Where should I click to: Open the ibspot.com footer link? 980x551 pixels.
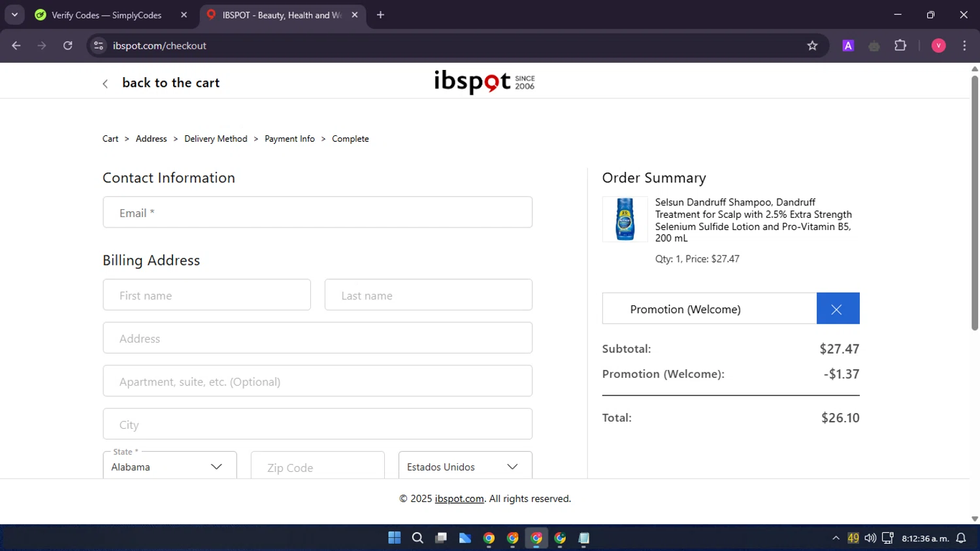459,499
